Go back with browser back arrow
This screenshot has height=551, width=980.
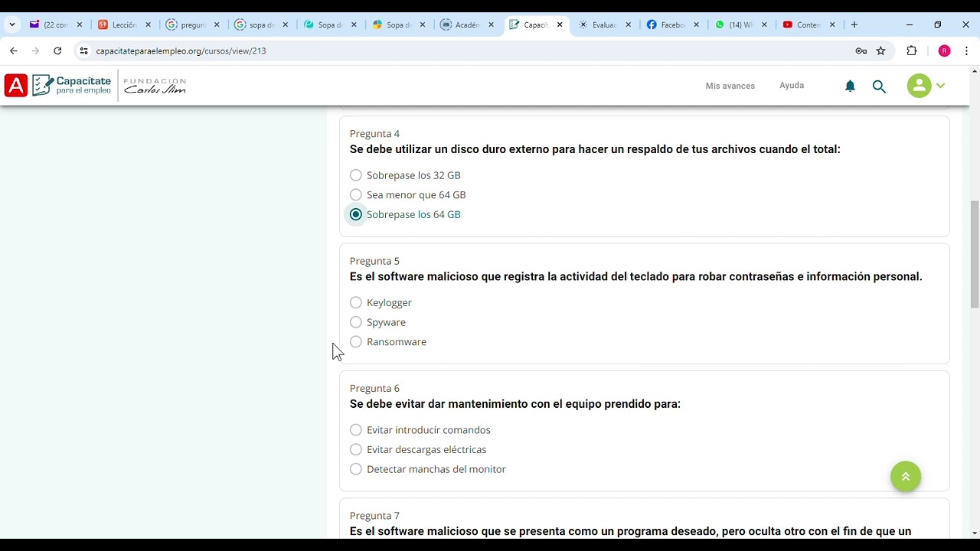(13, 51)
